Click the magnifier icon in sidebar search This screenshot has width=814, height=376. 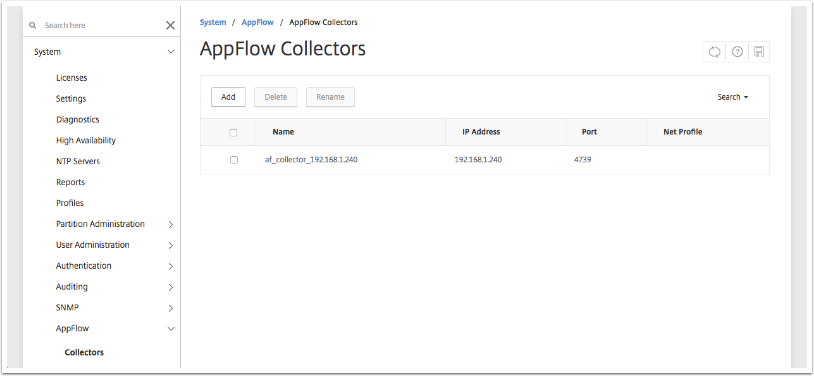tap(33, 25)
